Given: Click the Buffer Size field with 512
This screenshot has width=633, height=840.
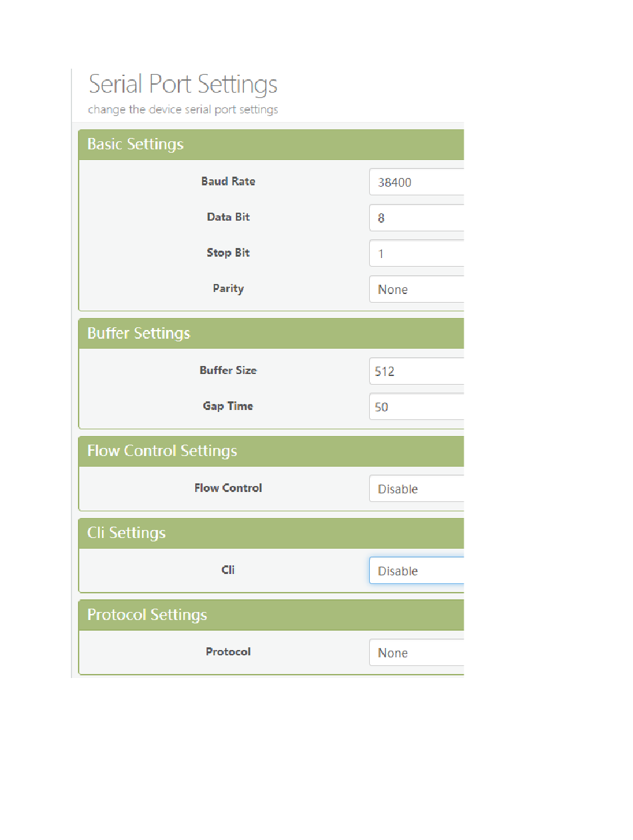Looking at the screenshot, I should point(416,371).
